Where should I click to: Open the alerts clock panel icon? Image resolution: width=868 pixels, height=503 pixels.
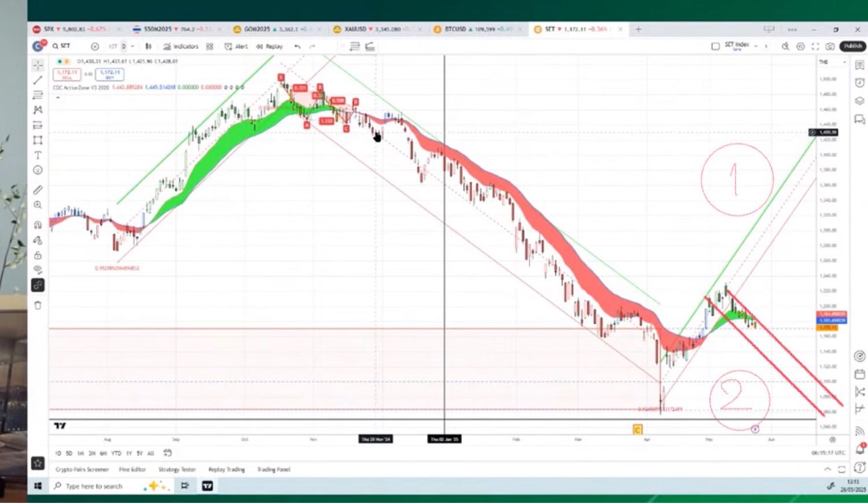click(859, 83)
